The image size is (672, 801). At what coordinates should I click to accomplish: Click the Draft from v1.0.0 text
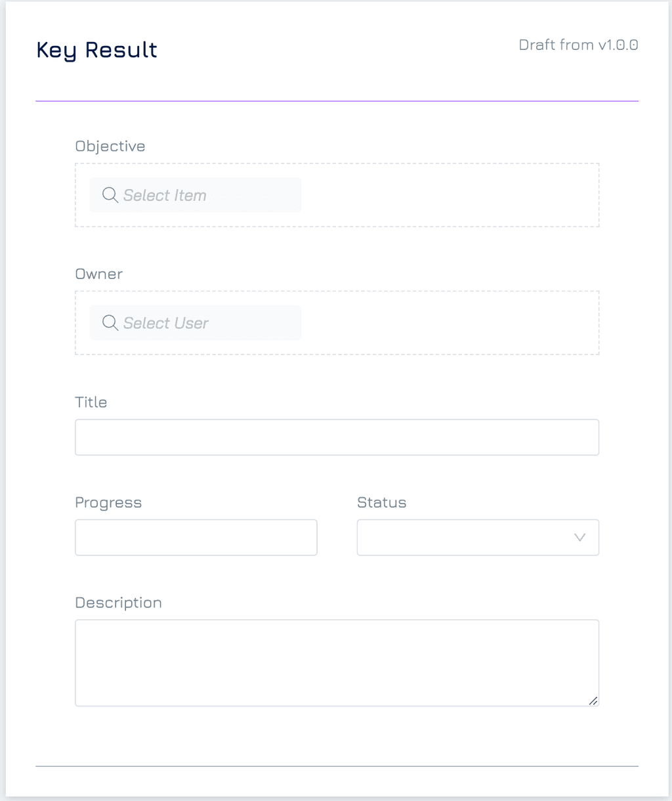pyautogui.click(x=578, y=45)
